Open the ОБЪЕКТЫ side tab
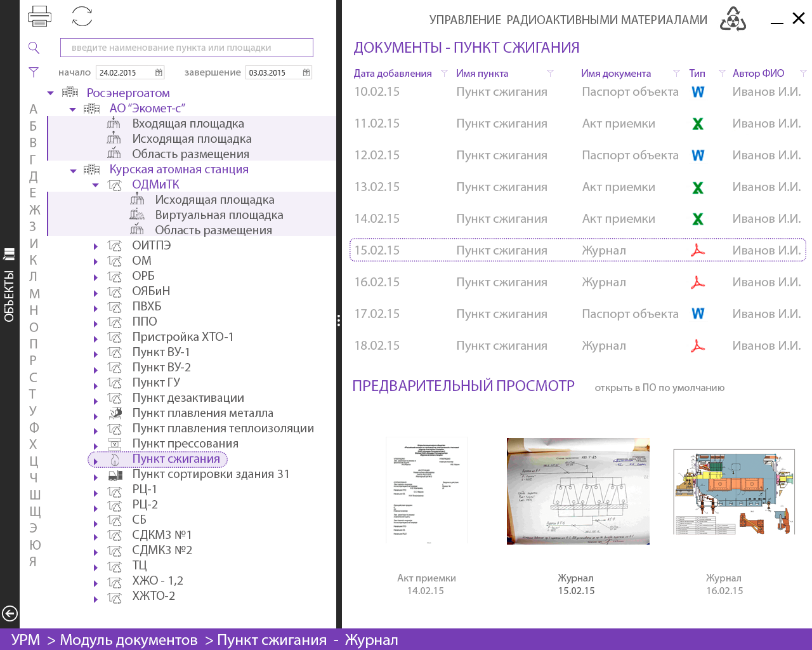The width and height of the screenshot is (812, 650). 9,286
